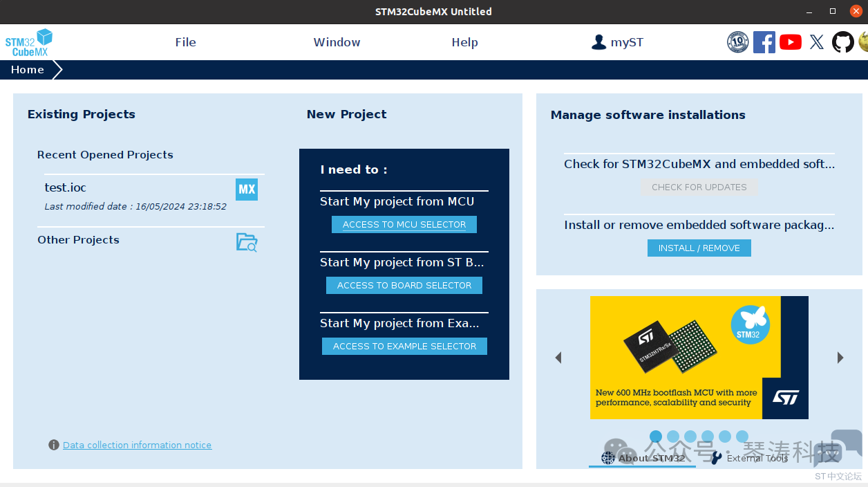
Task: Switch to the About STM32 tab
Action: click(643, 458)
